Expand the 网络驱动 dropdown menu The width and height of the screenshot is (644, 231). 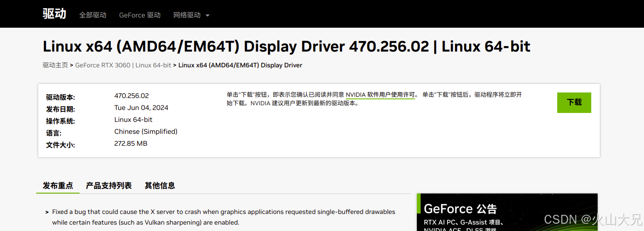[x=191, y=15]
